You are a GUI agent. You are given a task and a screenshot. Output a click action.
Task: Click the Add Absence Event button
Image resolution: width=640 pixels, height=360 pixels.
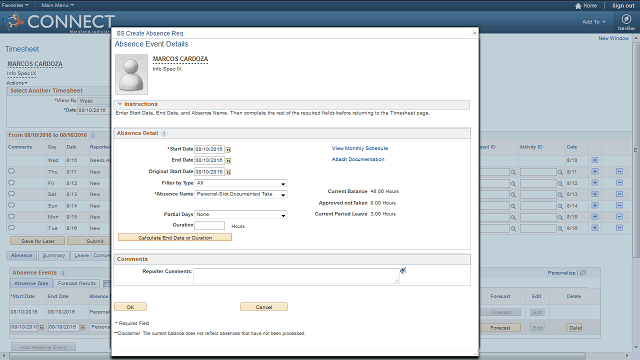click(x=43, y=347)
